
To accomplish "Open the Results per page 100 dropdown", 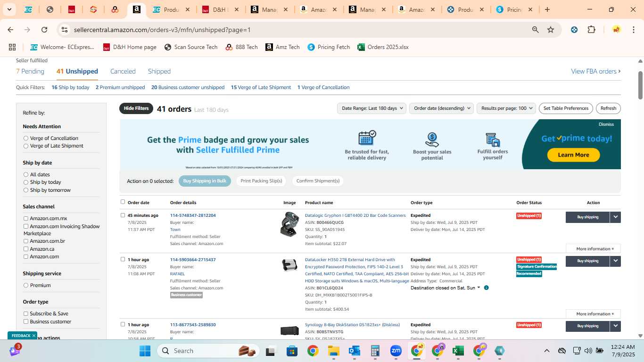I will [506, 108].
